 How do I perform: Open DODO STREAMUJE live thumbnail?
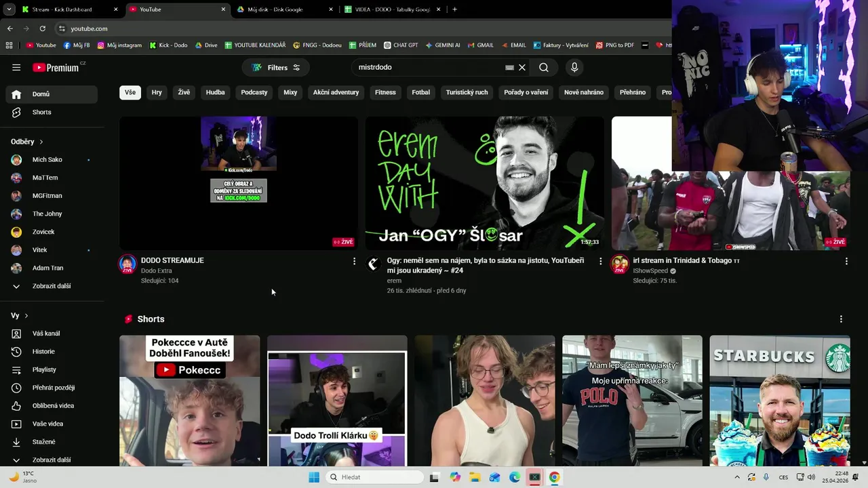[x=239, y=183]
